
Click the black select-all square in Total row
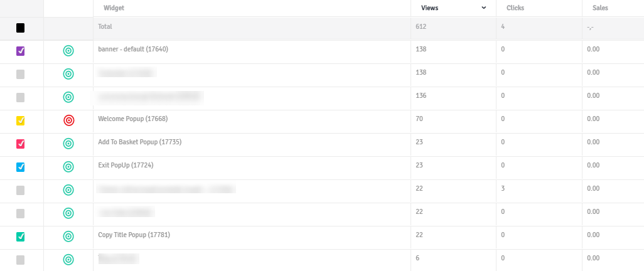(x=20, y=28)
